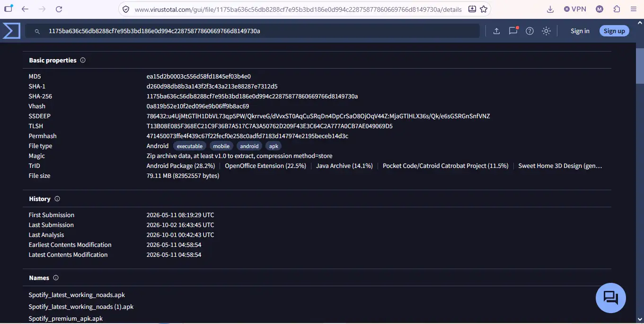This screenshot has height=324, width=644.
Task: Click the Last Submission date value
Action: point(180,225)
